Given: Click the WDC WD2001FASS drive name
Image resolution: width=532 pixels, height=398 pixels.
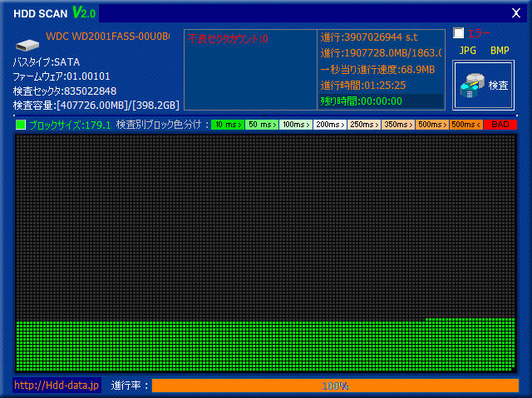Looking at the screenshot, I should click(x=108, y=37).
